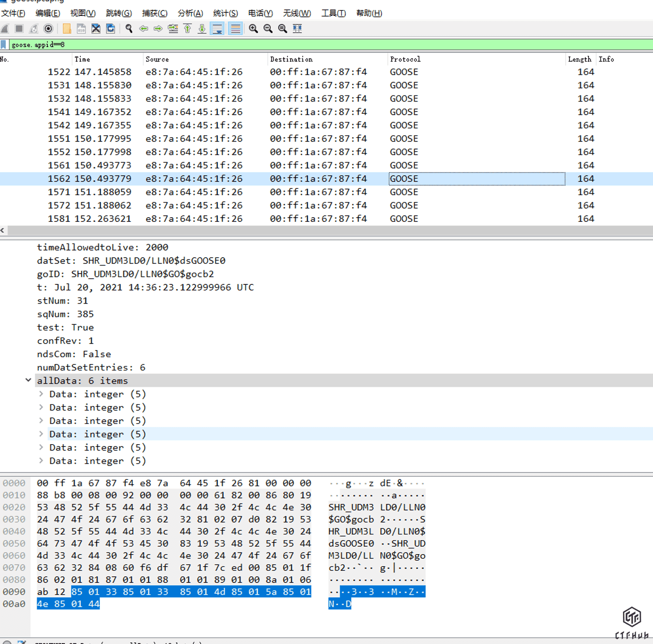Reload the capture file

coord(110,29)
